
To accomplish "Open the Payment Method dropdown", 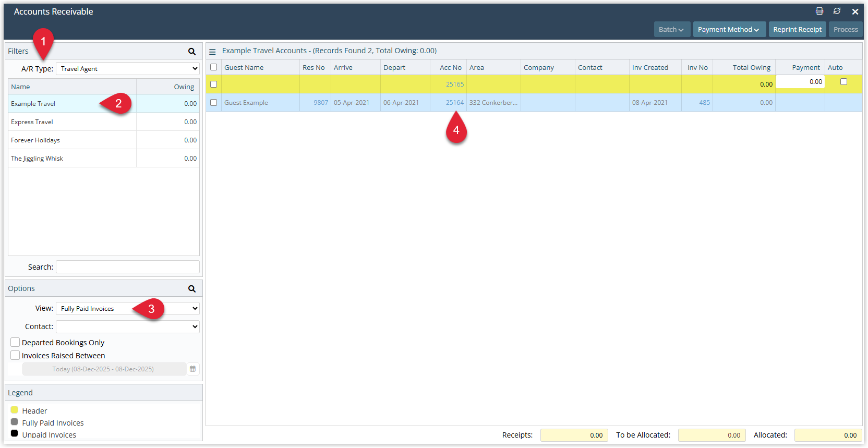I will click(729, 29).
